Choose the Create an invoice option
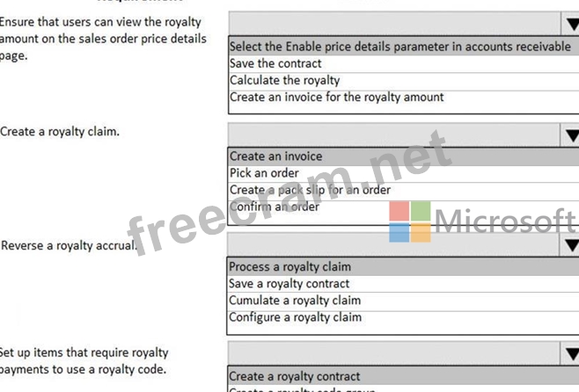The image size is (579, 392). 275,156
